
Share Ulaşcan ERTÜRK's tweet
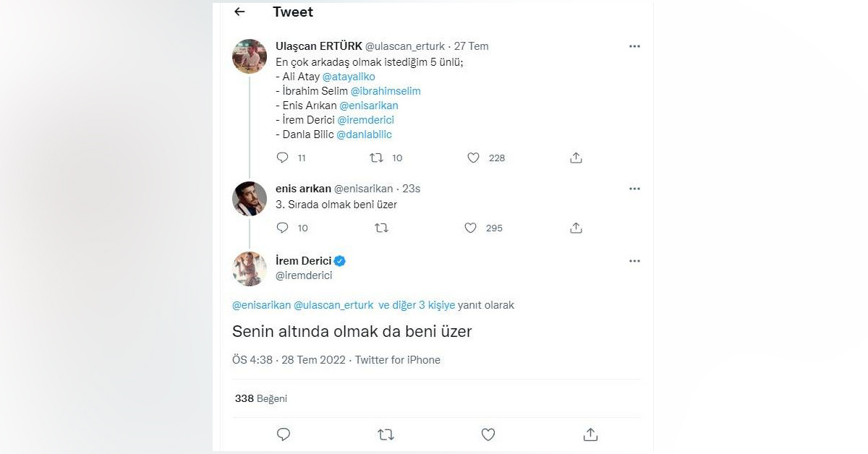pyautogui.click(x=576, y=158)
